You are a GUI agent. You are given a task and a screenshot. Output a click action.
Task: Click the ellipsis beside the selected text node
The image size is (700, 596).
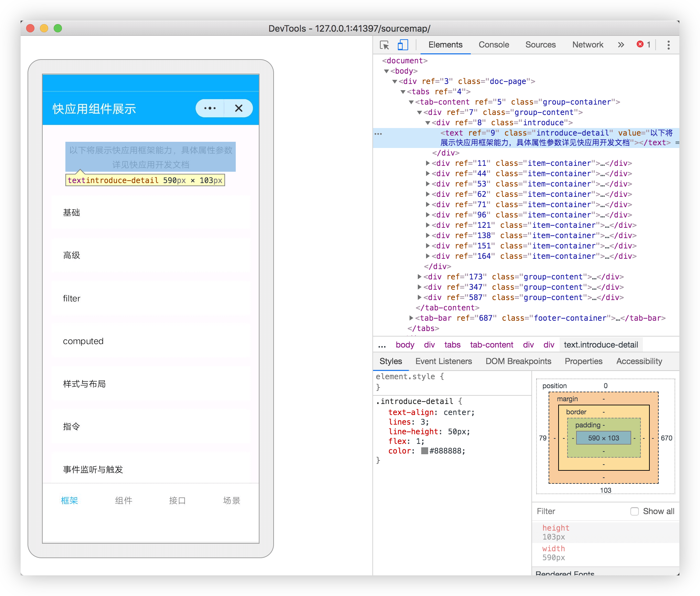tap(378, 134)
